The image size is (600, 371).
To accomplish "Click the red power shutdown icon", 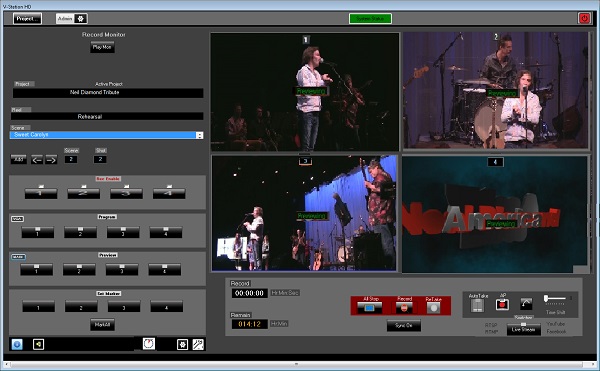I will pyautogui.click(x=584, y=18).
